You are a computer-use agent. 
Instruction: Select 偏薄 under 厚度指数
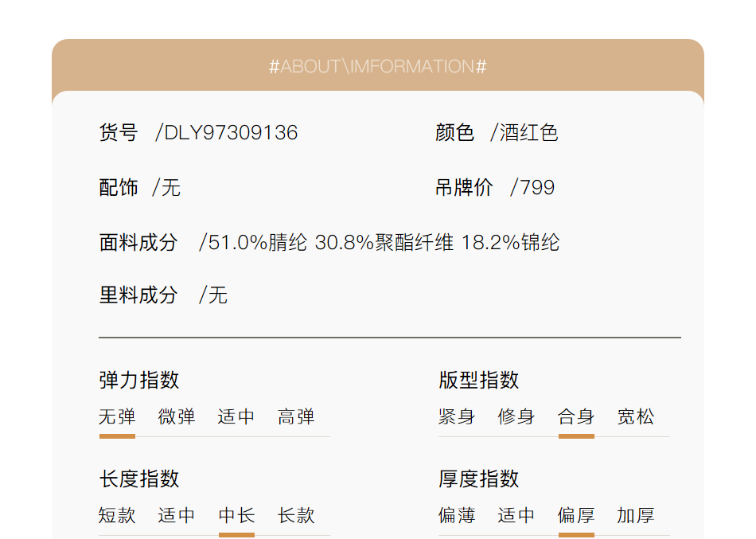pyautogui.click(x=457, y=516)
